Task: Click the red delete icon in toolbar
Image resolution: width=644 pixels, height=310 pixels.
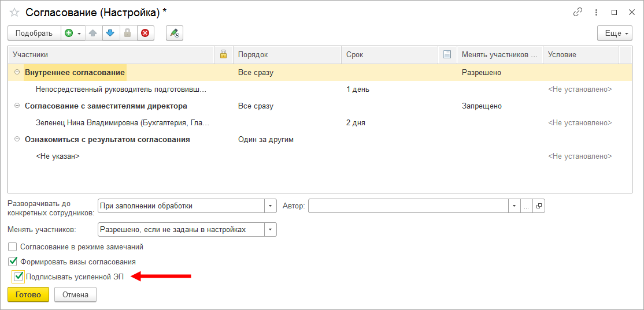Action: 145,33
